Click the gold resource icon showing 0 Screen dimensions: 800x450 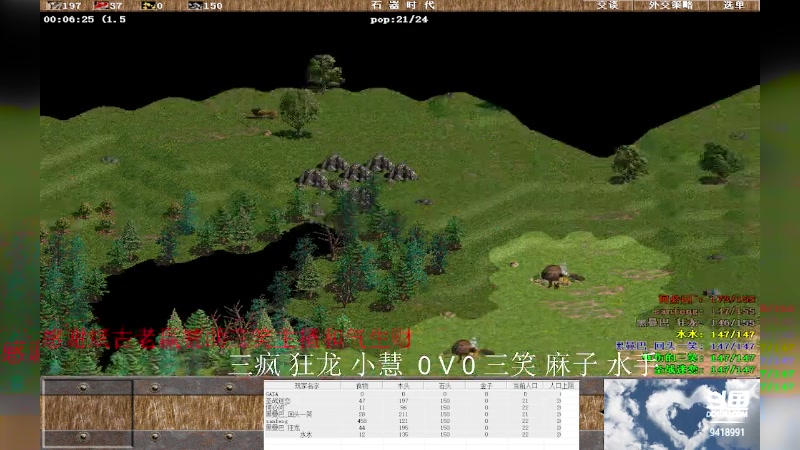coord(148,6)
